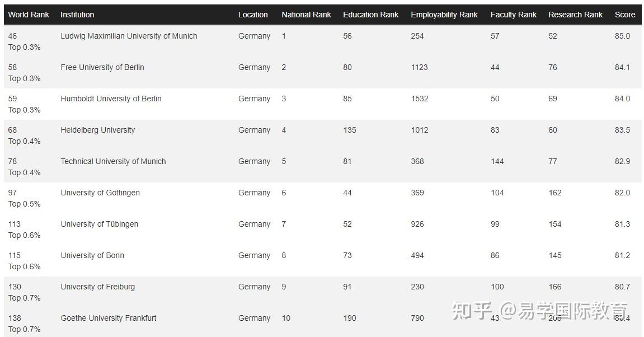Click world rank 59 cell
Image resolution: width=644 pixels, height=337 pixels.
click(x=12, y=99)
